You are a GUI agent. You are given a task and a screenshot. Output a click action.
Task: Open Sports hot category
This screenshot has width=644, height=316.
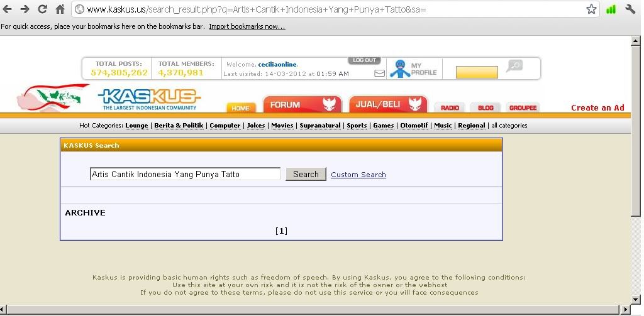pyautogui.click(x=357, y=126)
